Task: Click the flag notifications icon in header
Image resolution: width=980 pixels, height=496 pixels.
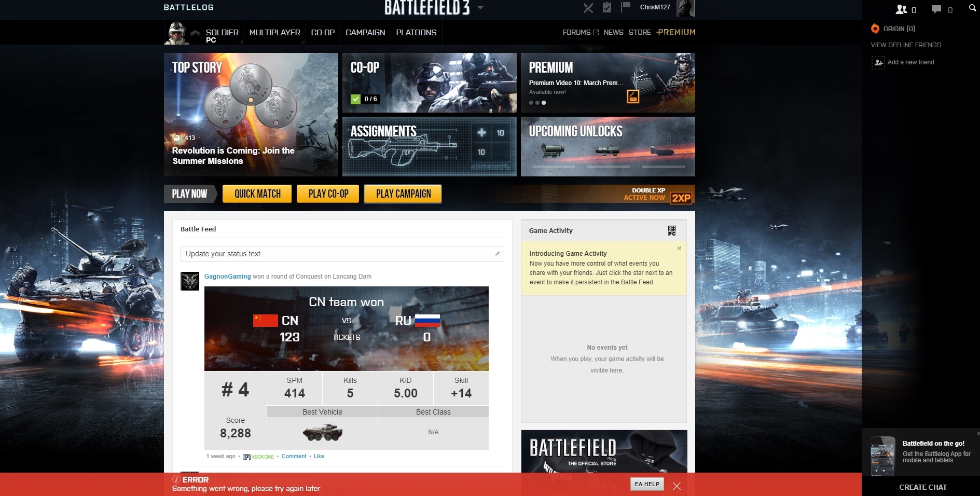Action: tap(626, 7)
